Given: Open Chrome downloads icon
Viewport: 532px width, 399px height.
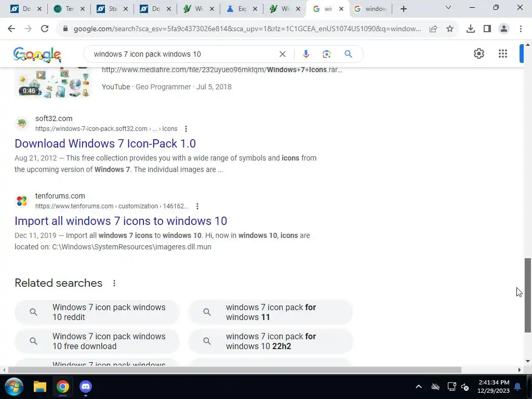Looking at the screenshot, I should click(x=471, y=29).
